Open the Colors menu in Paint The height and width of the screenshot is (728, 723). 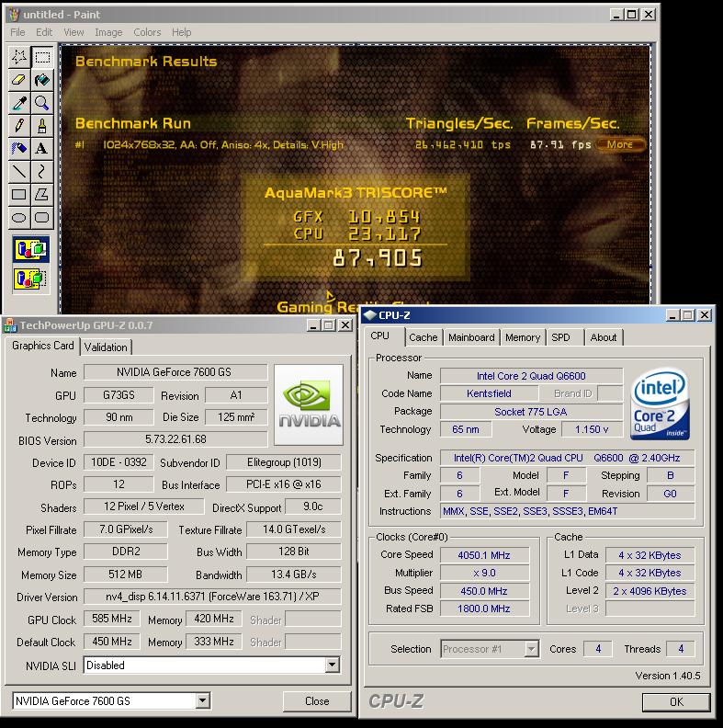(x=147, y=32)
